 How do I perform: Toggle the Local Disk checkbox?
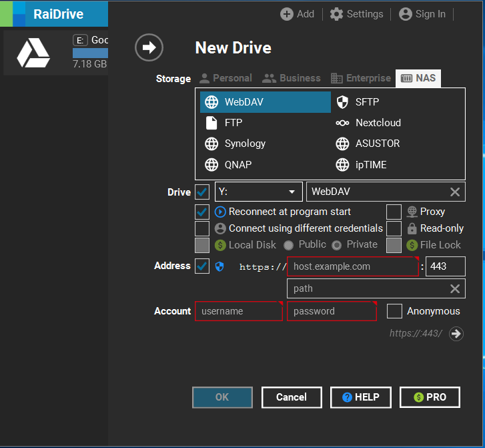(x=202, y=245)
